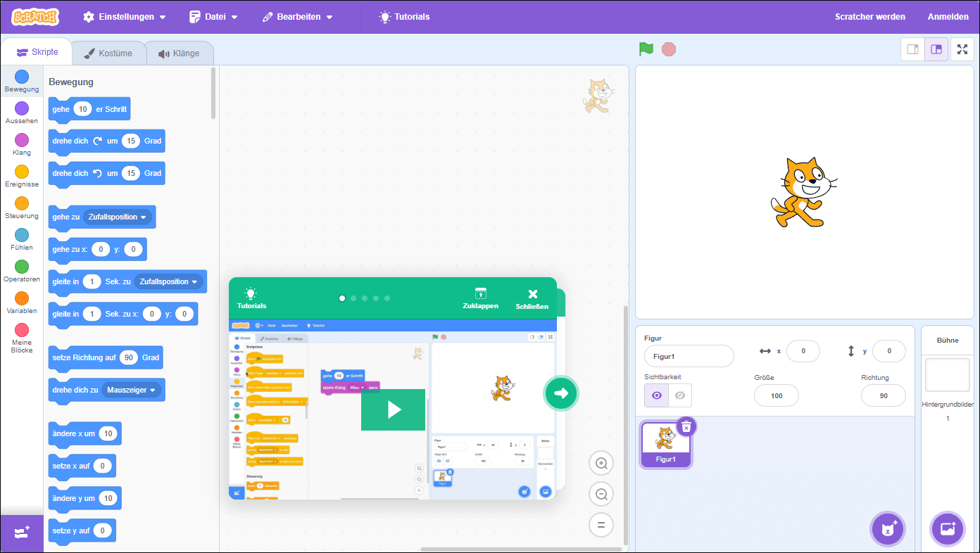
Task: Click the green flag to start project
Action: 646,49
